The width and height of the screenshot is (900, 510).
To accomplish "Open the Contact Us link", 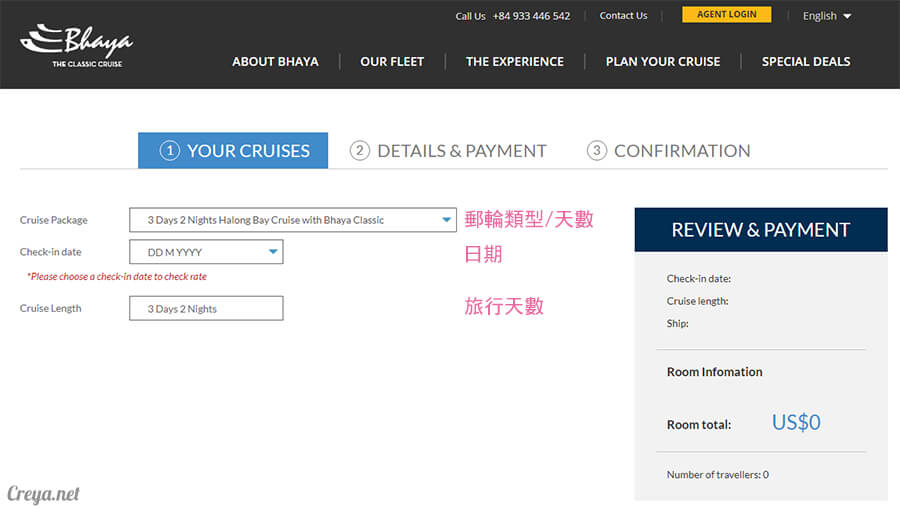I will [x=623, y=15].
